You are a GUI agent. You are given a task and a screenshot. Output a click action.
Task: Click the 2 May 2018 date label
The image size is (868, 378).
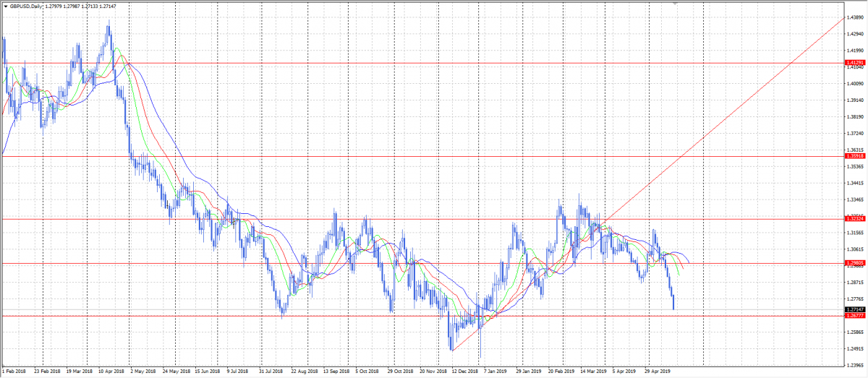pyautogui.click(x=143, y=372)
